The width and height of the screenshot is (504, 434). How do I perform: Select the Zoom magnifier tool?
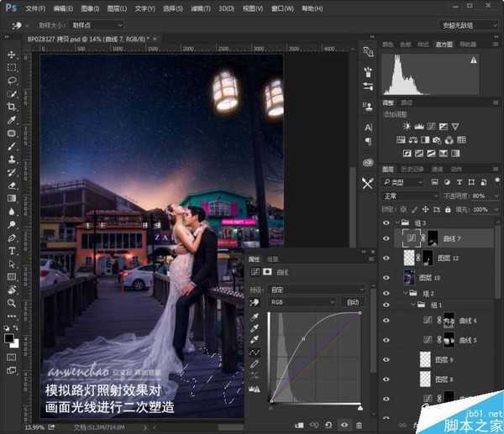click(x=12, y=303)
